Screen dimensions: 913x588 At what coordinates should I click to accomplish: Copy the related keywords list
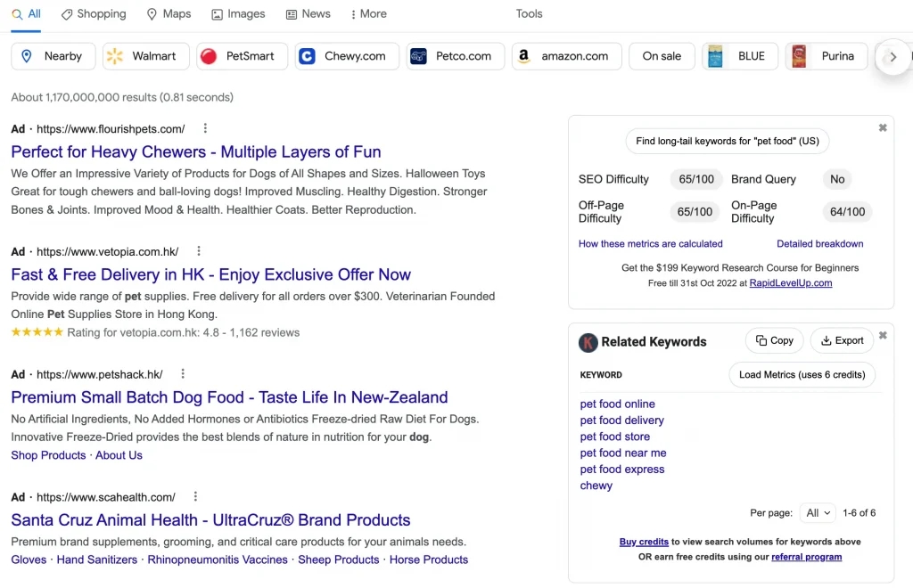775,341
